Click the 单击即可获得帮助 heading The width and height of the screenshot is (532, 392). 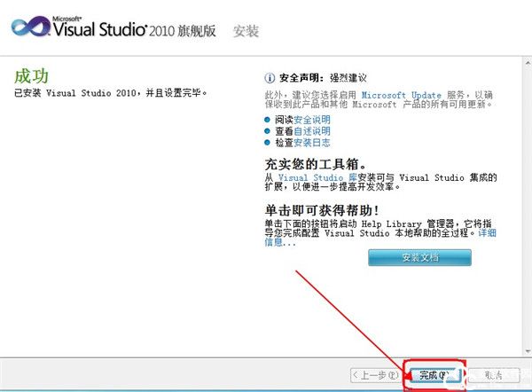[322, 210]
